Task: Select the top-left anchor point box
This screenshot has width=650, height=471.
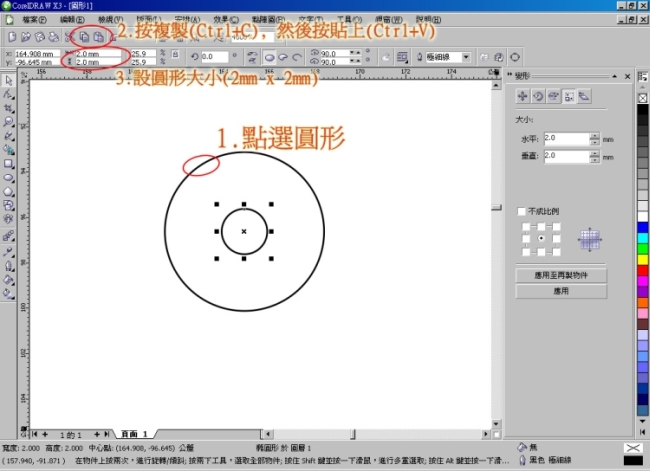Action: (526, 226)
